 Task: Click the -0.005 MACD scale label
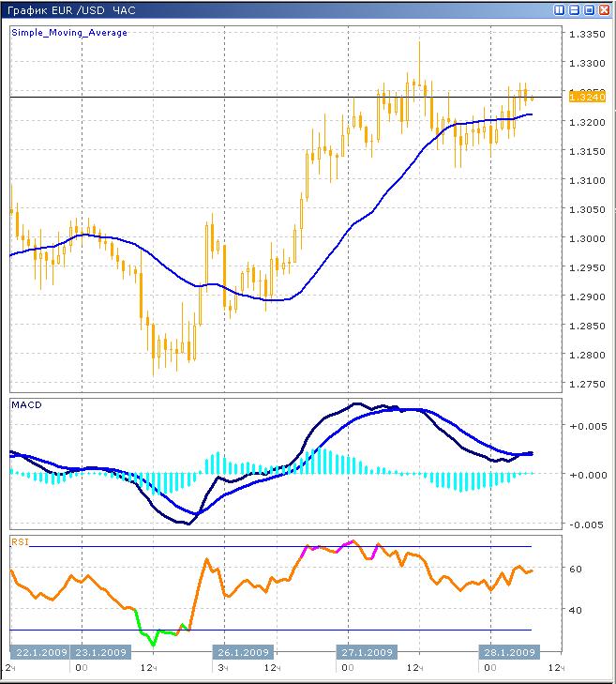pos(587,524)
